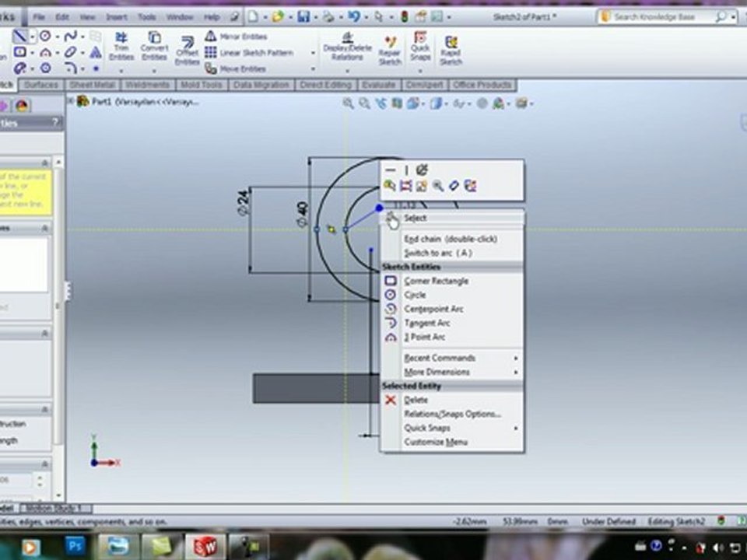Click vertical relation icon in popup toolbar
The width and height of the screenshot is (747, 560).
(406, 170)
